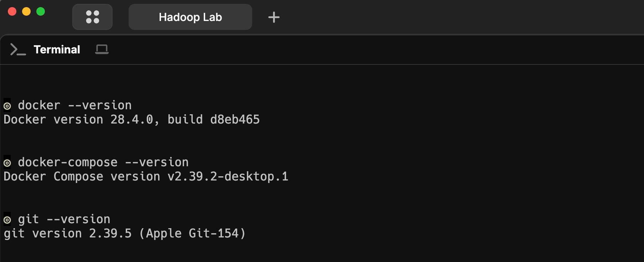Click the prompt marker before docker-compose --version
This screenshot has width=644, height=262.
7,163
